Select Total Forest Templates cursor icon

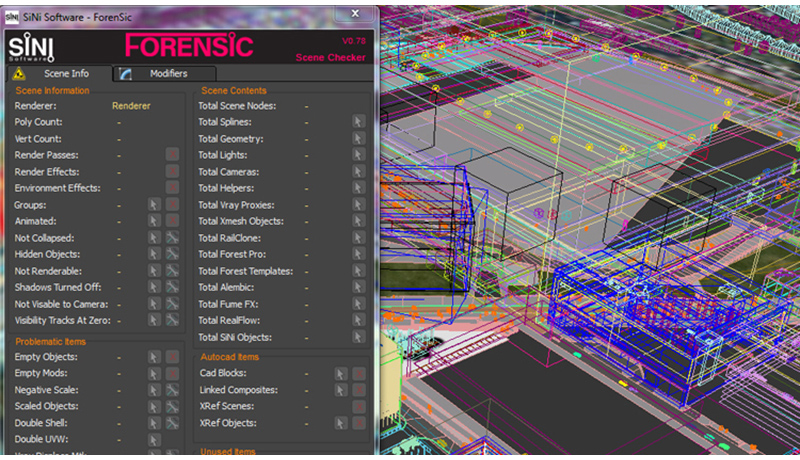[358, 271]
